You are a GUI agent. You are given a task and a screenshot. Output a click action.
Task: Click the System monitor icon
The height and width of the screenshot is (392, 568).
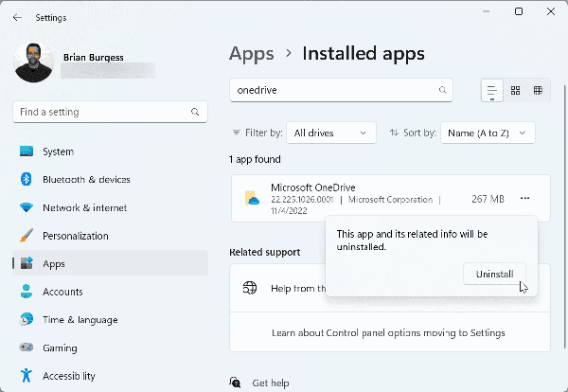click(x=27, y=151)
